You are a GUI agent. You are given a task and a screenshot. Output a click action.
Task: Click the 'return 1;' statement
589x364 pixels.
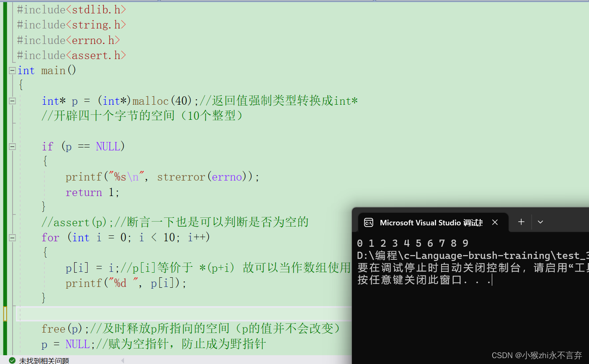click(93, 192)
